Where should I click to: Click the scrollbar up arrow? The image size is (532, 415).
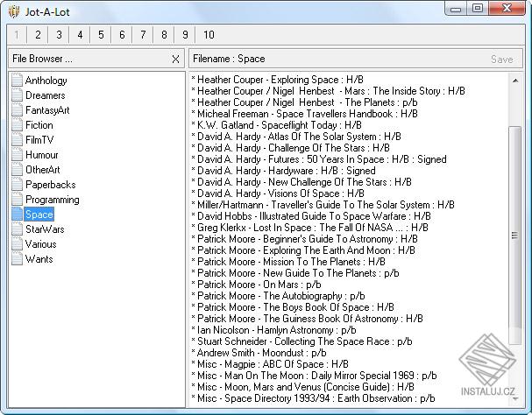point(515,81)
